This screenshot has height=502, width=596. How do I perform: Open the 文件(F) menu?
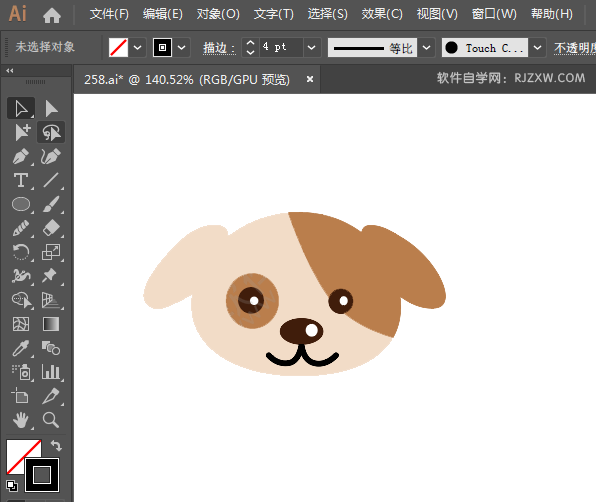click(x=109, y=14)
